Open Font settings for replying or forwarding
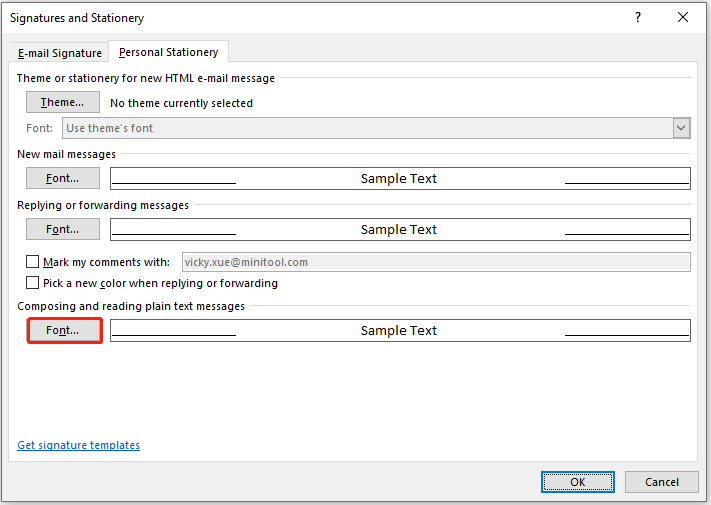Image resolution: width=711 pixels, height=505 pixels. click(x=63, y=229)
